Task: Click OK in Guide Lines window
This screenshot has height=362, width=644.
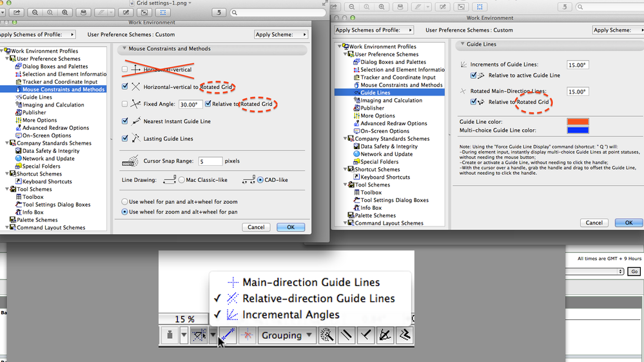Action: tap(629, 223)
